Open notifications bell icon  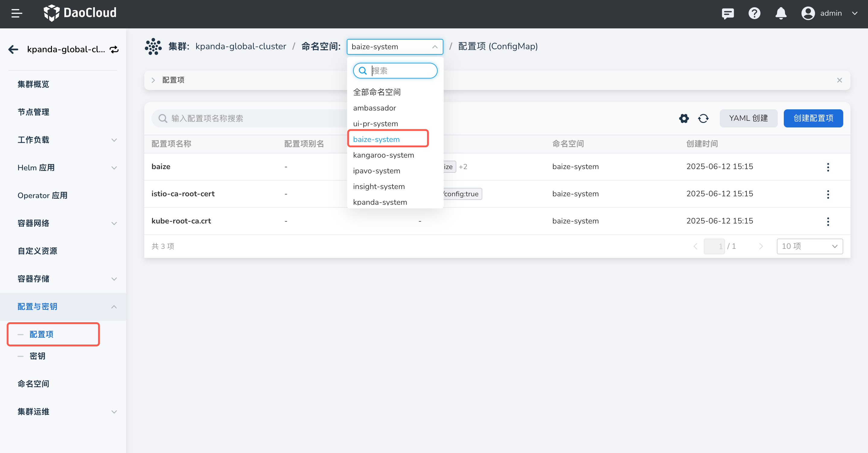tap(781, 14)
